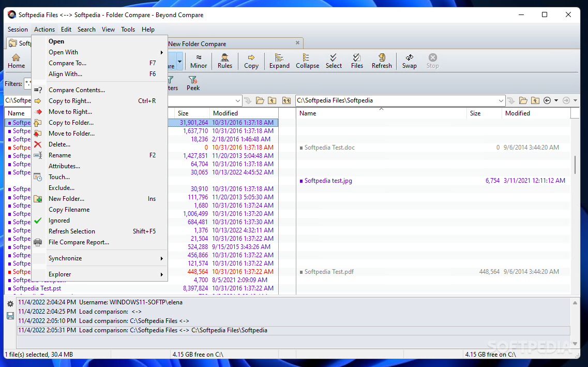Select Softpedia Test.pst in left pane
The height and width of the screenshot is (367, 588).
(x=37, y=288)
